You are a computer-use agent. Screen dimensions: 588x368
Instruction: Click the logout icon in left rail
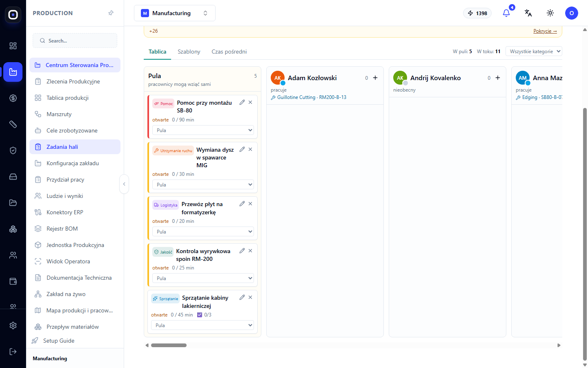pyautogui.click(x=13, y=352)
